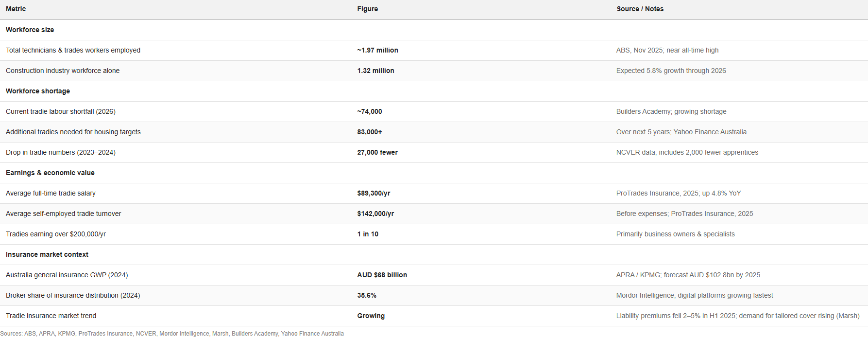Screen dimensions: 868x339
Task: Click the Earnings & economic value heading
Action: click(x=50, y=173)
